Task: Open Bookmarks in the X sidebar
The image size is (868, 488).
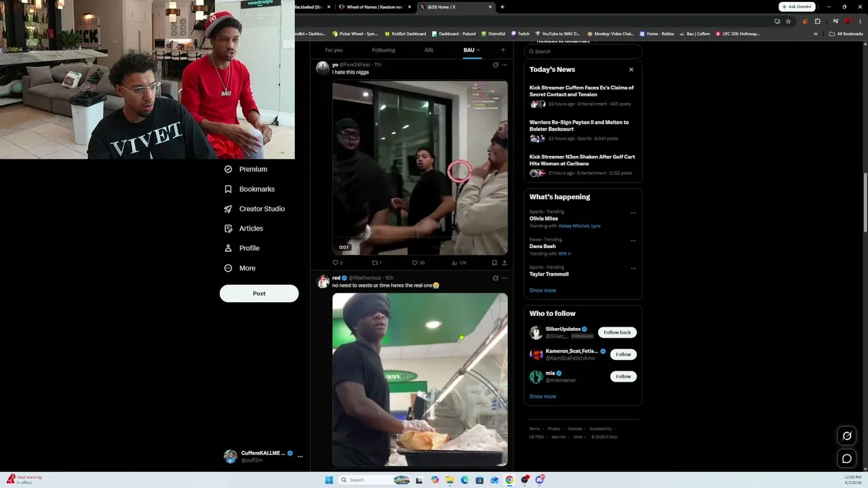Action: [x=249, y=189]
